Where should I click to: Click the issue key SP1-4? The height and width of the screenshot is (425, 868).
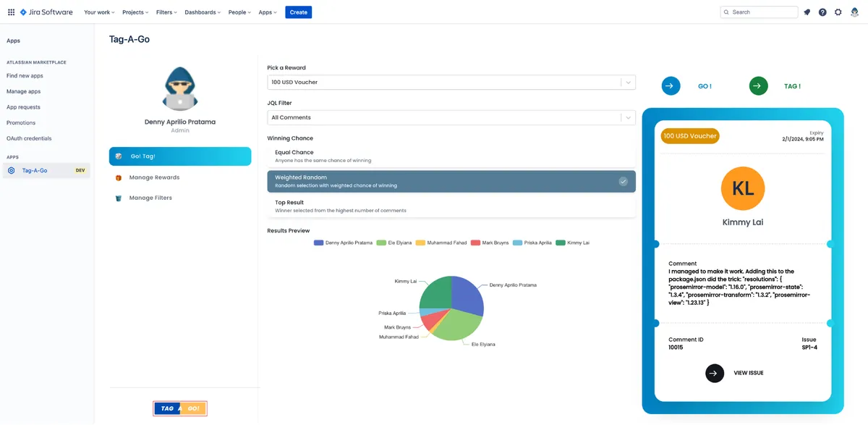pos(809,348)
